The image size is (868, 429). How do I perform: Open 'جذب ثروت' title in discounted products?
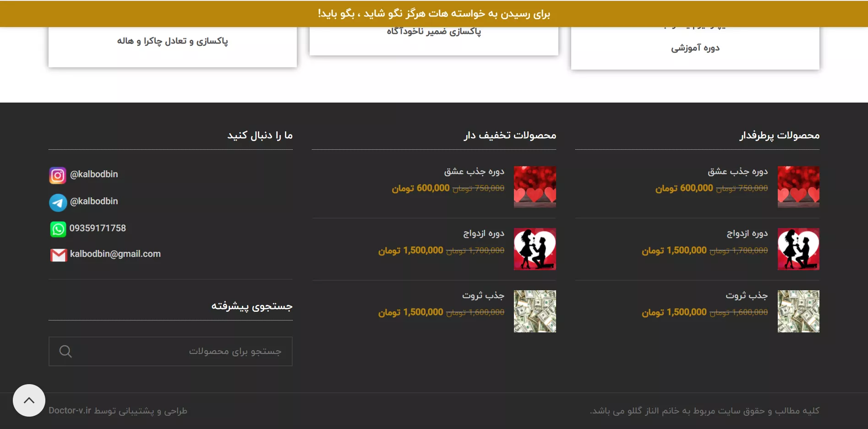(483, 296)
